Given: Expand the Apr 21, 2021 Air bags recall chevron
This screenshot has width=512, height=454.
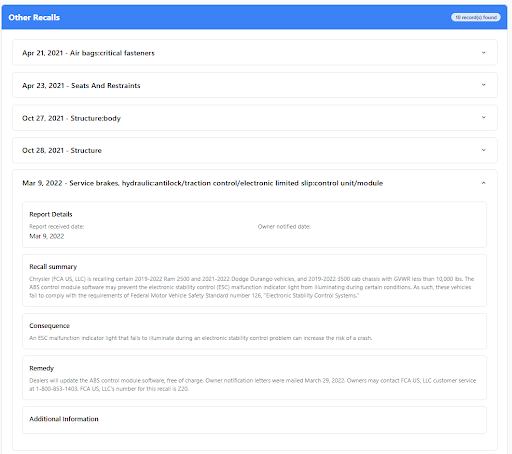Looking at the screenshot, I should click(x=483, y=53).
